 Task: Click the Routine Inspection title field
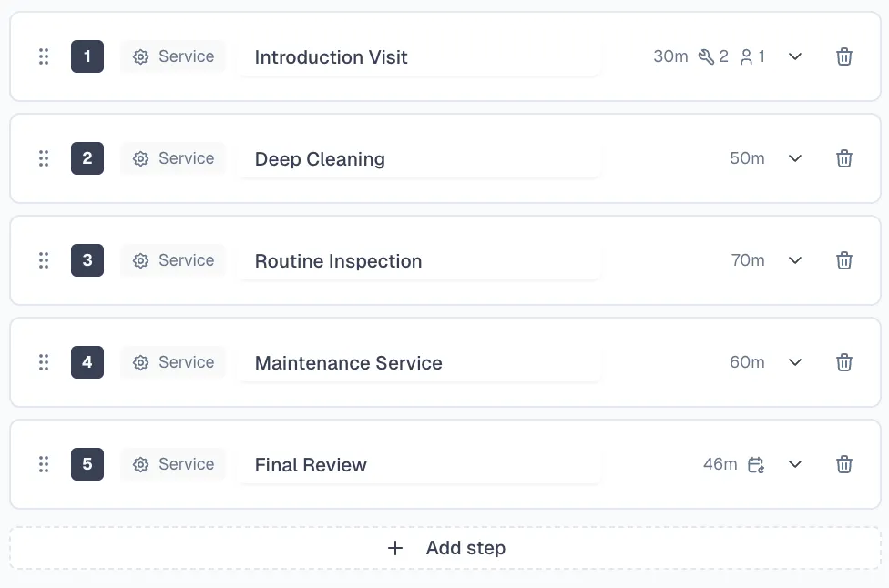tap(419, 261)
